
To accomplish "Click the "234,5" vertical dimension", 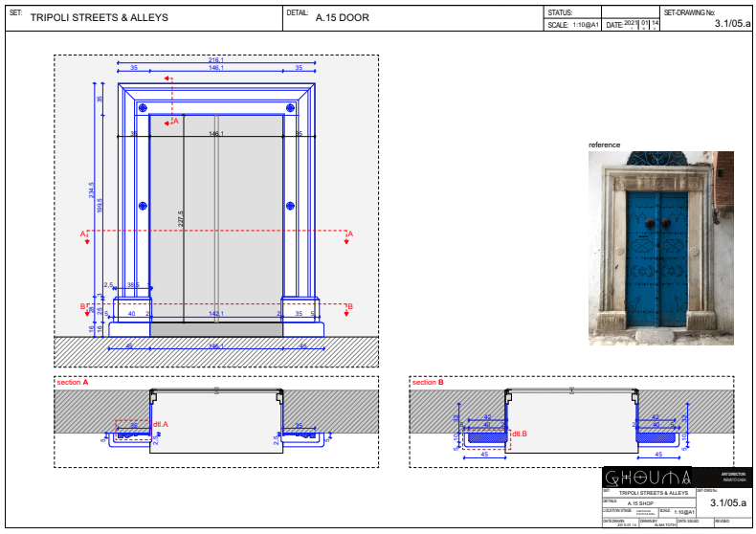I will (92, 189).
